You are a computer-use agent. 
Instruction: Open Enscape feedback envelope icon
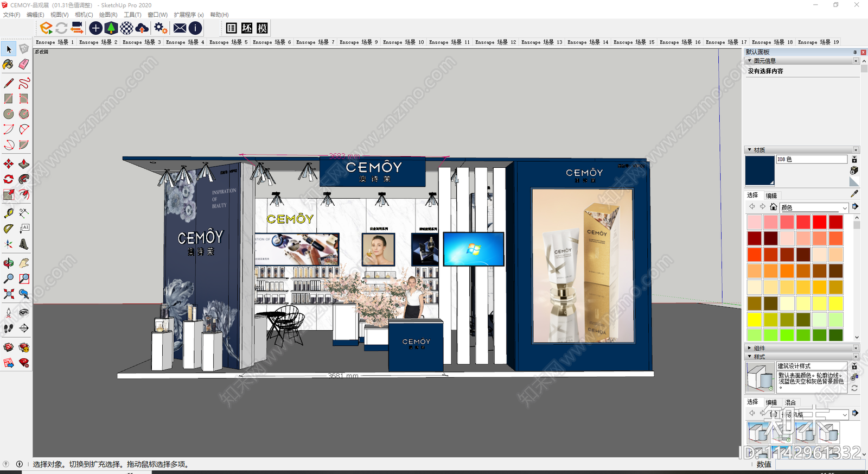click(180, 28)
